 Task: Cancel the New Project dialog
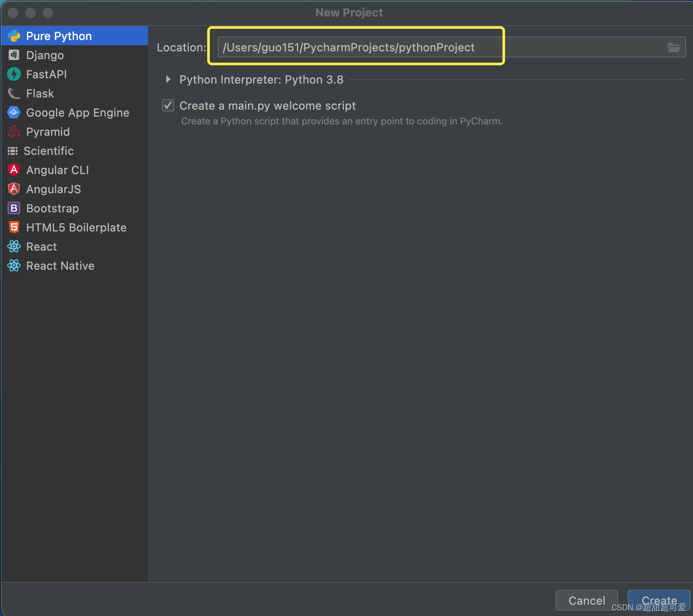(x=586, y=600)
